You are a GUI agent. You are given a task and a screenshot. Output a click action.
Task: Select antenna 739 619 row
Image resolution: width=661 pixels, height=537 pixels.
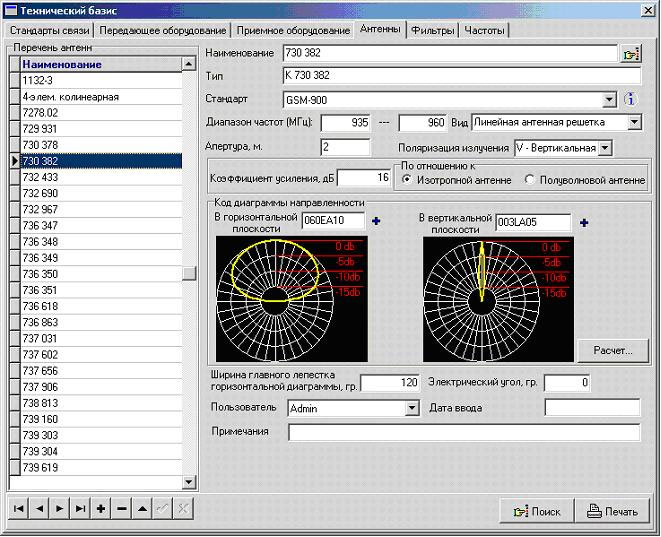(x=101, y=467)
